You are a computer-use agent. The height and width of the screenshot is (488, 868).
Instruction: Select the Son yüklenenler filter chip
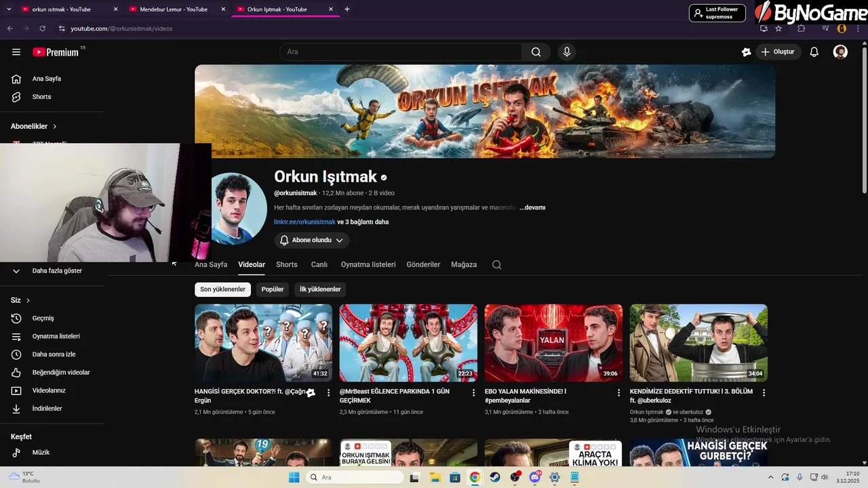pos(222,289)
